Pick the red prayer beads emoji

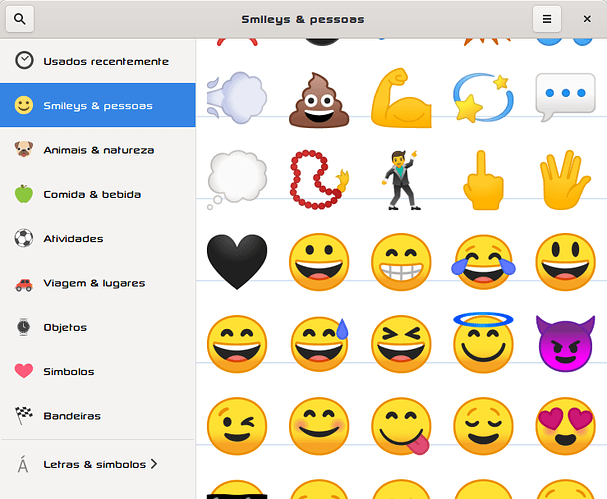click(x=319, y=180)
